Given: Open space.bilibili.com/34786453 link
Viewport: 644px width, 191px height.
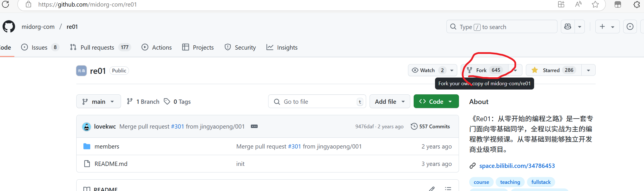Looking at the screenshot, I should (517, 166).
